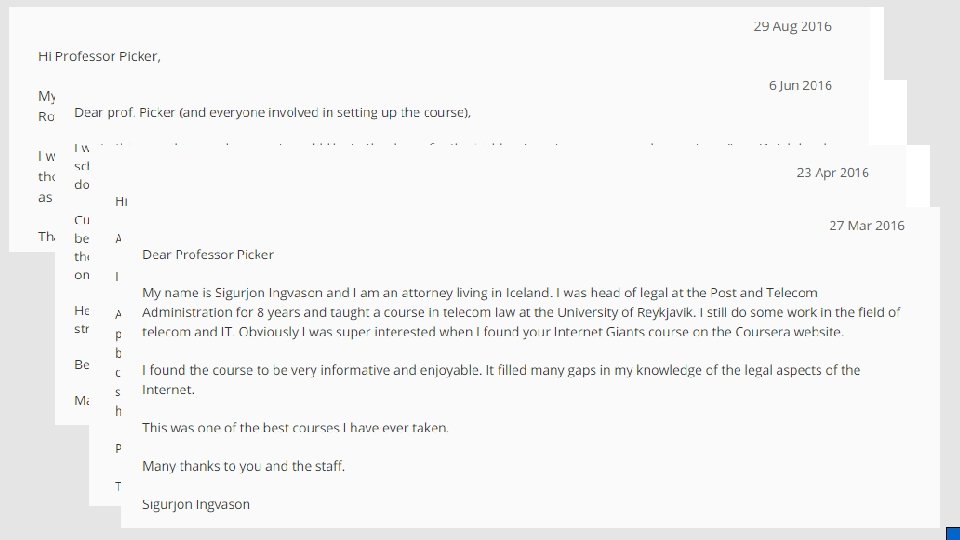The width and height of the screenshot is (960, 540).
Task: Click the Sigurjon Ingvason signature at the bottom
Action: tap(196, 504)
